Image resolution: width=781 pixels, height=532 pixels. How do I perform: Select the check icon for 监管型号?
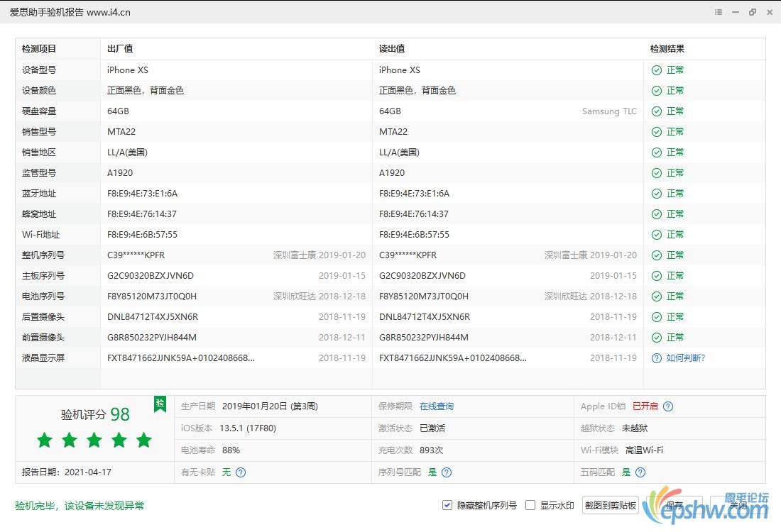[x=657, y=172]
